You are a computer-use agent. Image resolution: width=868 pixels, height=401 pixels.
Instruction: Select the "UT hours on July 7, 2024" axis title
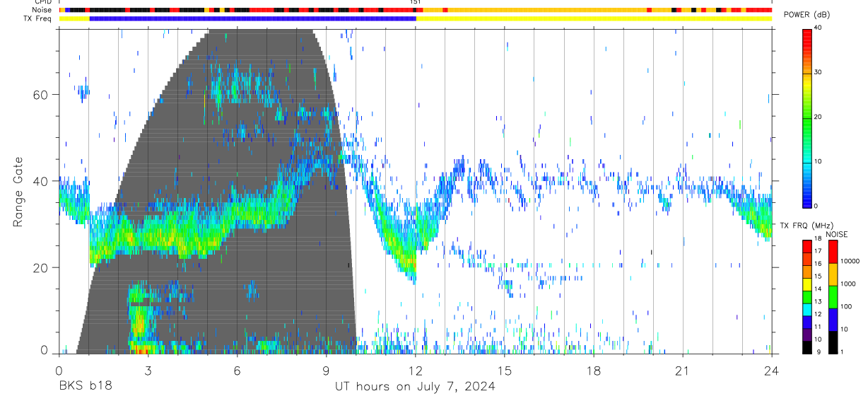click(415, 387)
